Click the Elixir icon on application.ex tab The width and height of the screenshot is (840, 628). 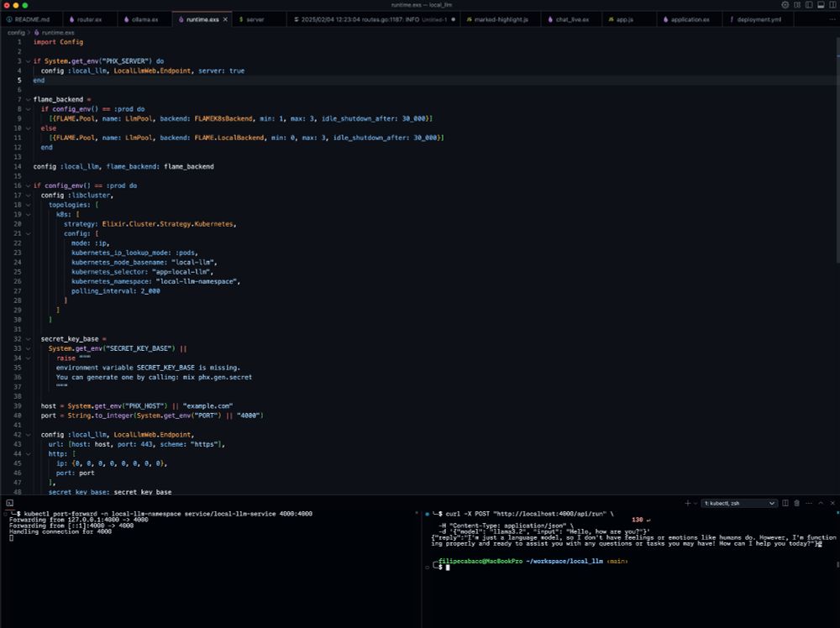click(x=666, y=19)
